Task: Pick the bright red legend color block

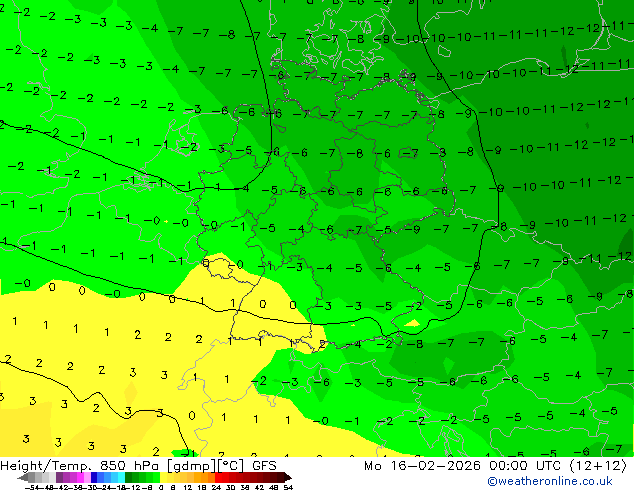Action: 218,477
